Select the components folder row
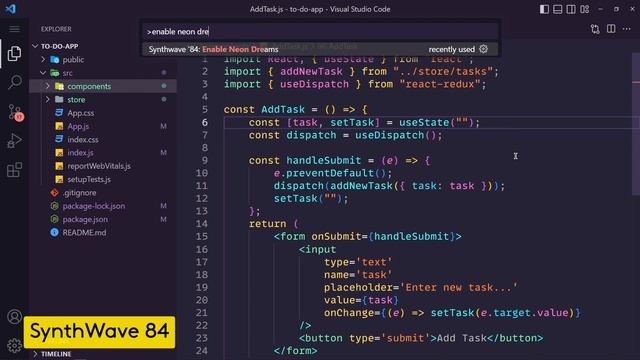The width and height of the screenshot is (640, 360). coord(103,86)
